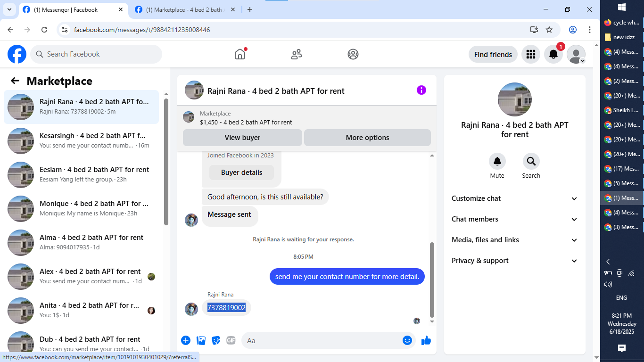
Task: Expand Customize chat section
Action: (x=515, y=198)
